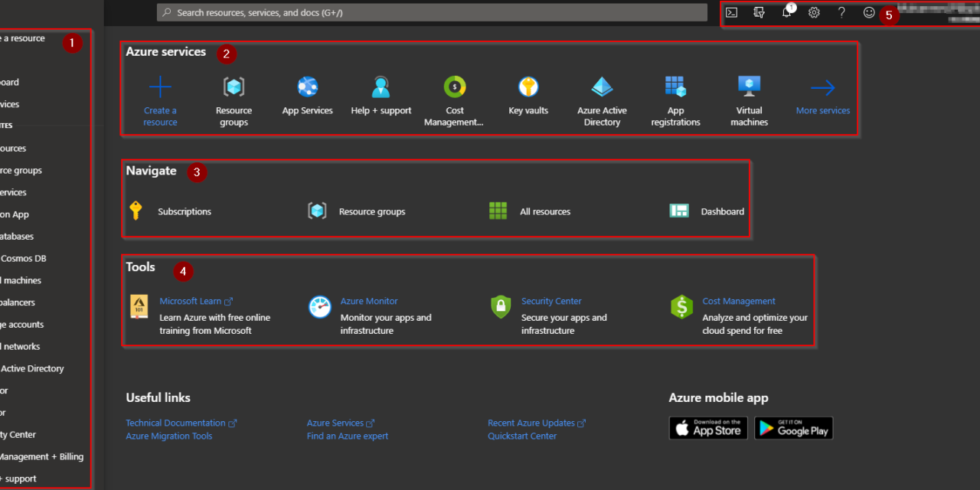Open portal settings gear icon
980x490 pixels.
[814, 12]
